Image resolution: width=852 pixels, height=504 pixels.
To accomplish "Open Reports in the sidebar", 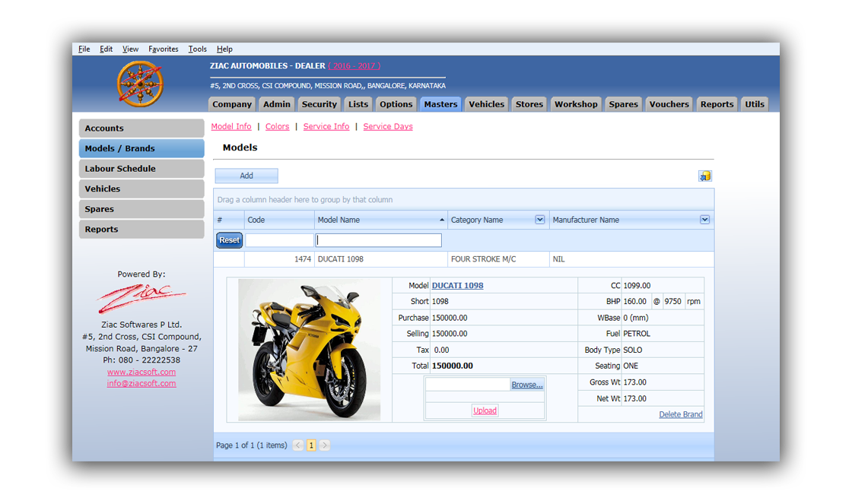I will coord(141,229).
